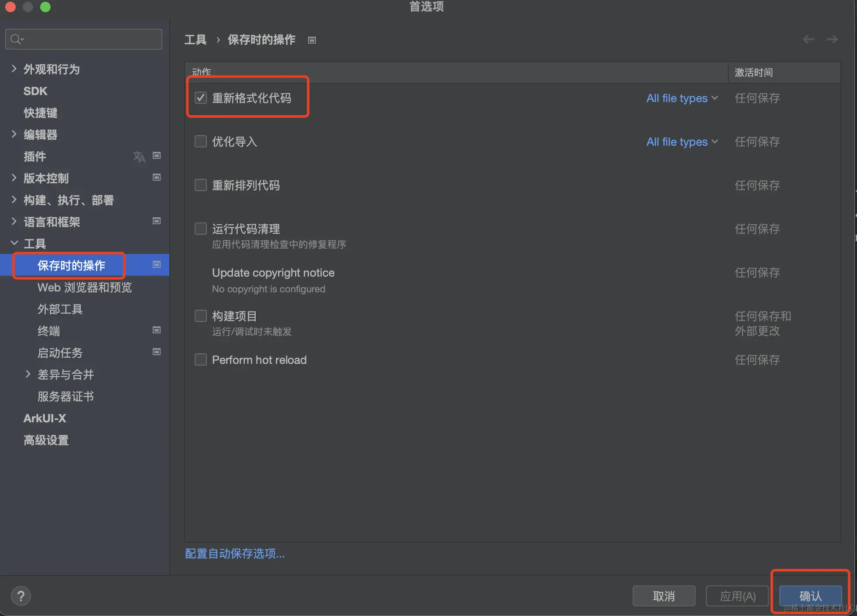This screenshot has width=857, height=616.
Task: Open All file types dropdown for 重新格式化代码
Action: point(682,98)
